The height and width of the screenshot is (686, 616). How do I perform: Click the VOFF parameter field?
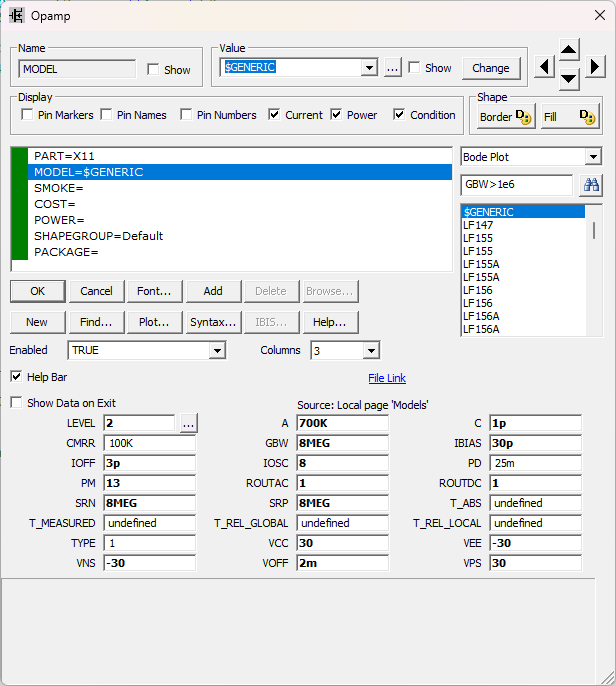[343, 563]
